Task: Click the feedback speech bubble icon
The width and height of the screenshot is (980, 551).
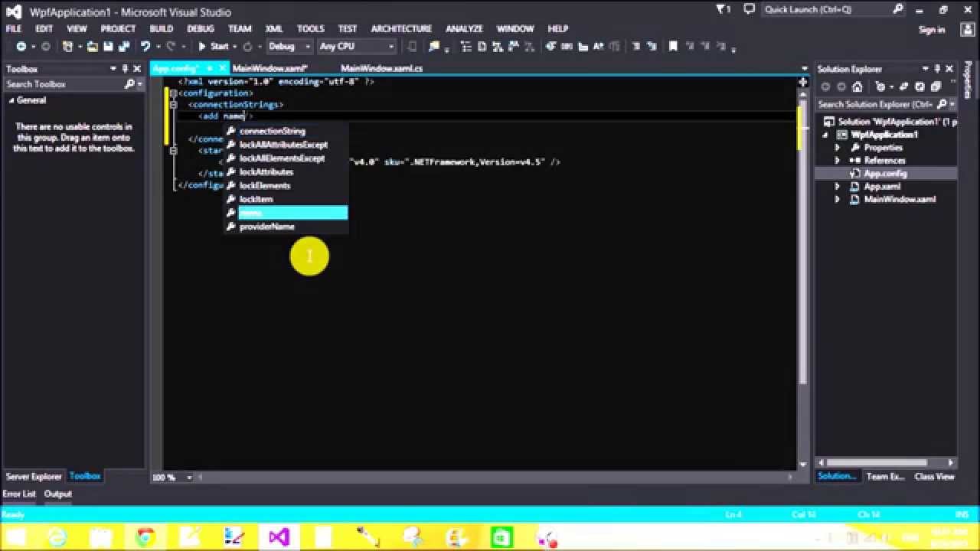Action: click(x=750, y=9)
